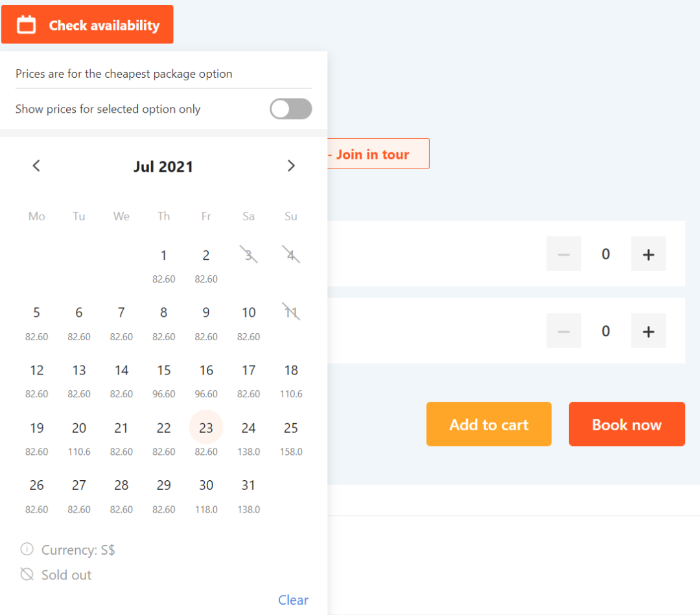Click the 'Sold out' legend text
Screen dimensions: 700x615
(x=66, y=574)
